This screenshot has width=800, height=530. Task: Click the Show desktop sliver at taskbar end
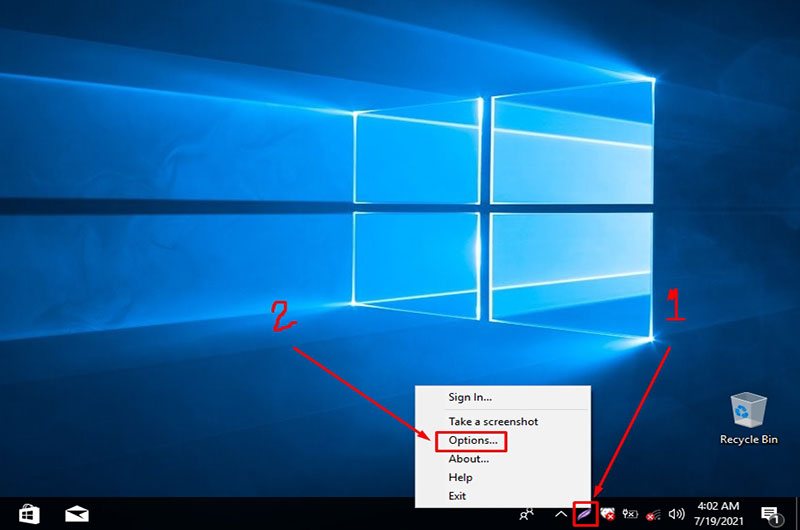[x=797, y=514]
